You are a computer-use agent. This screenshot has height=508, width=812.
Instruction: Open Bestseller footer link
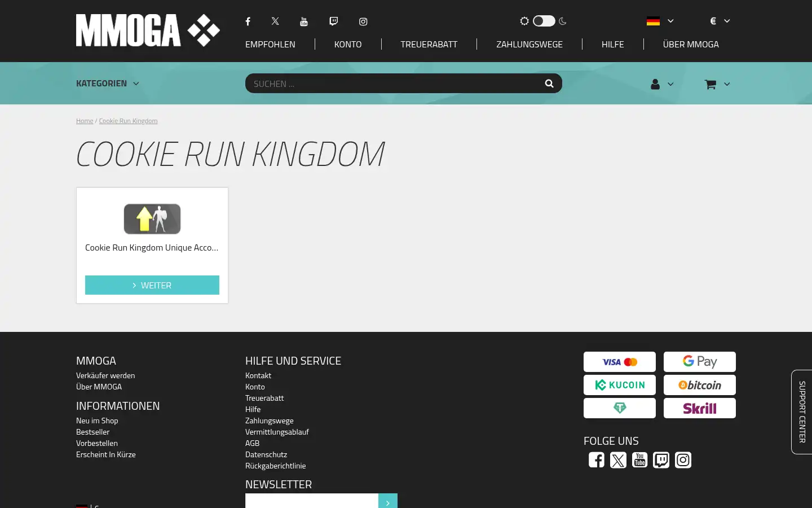[92, 432]
